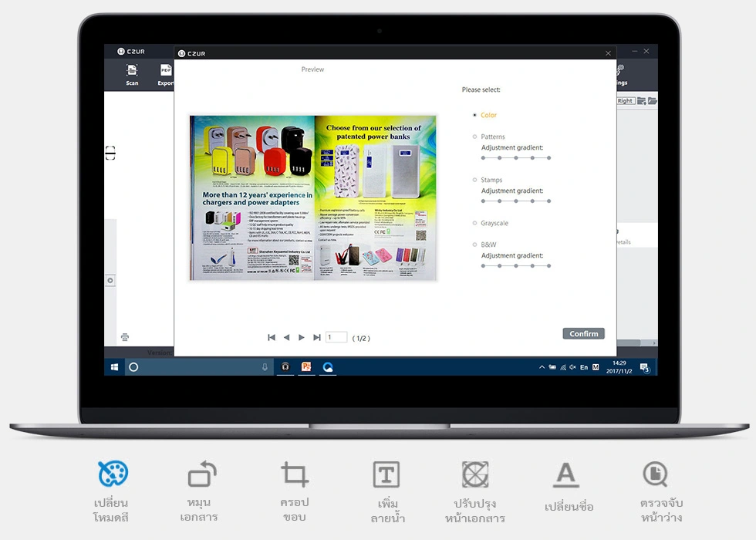Click the 'En' language indicator
Image resolution: width=756 pixels, height=540 pixels.
pos(584,367)
